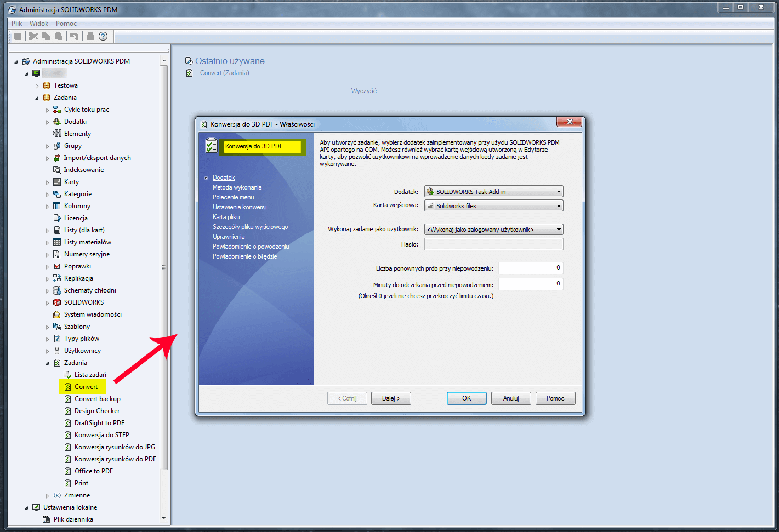Click the Help question mark toolbar icon
The image size is (779, 532).
[x=103, y=36]
